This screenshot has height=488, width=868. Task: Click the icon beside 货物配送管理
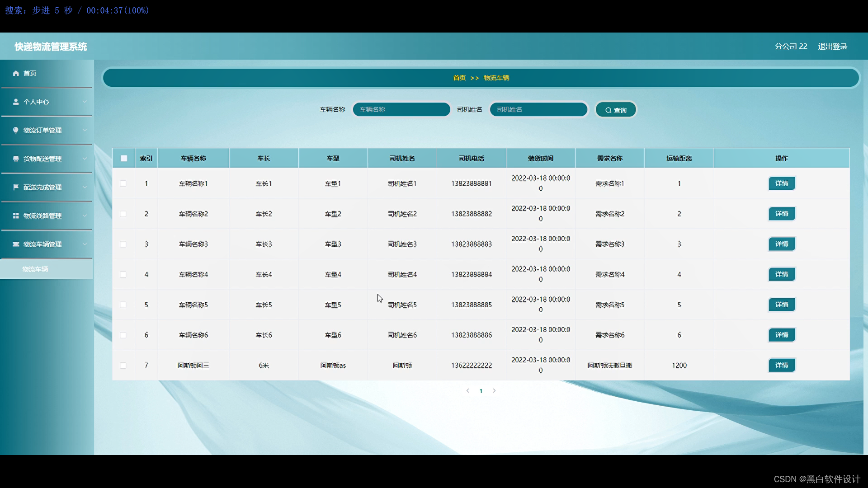(16, 159)
